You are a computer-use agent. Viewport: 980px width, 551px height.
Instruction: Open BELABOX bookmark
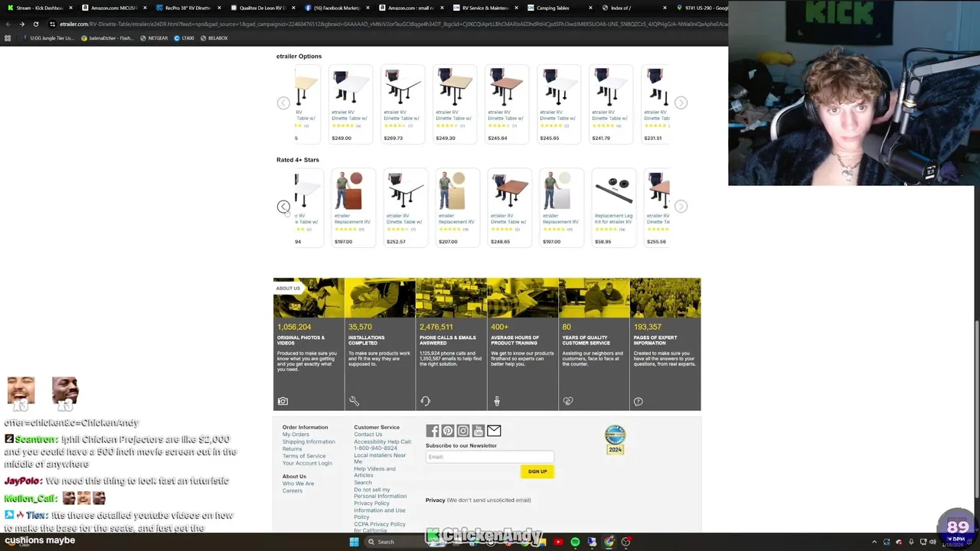click(x=214, y=38)
